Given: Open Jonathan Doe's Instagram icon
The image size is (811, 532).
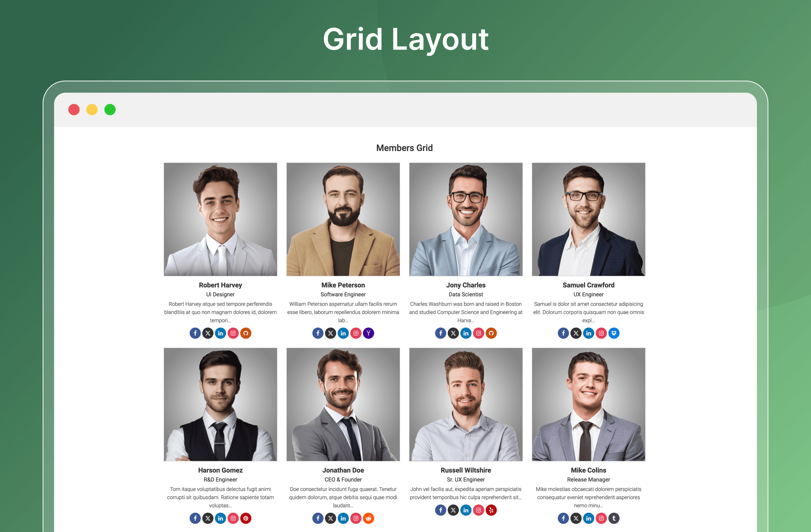Looking at the screenshot, I should 356,518.
